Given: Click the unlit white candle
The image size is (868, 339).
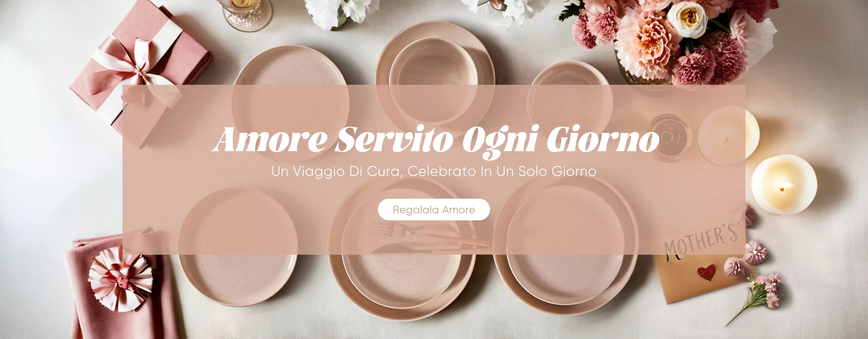Looking at the screenshot, I should [x=728, y=135].
